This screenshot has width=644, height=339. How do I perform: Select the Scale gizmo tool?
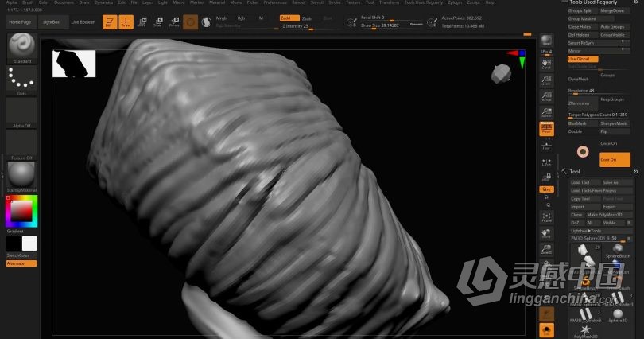click(x=158, y=22)
